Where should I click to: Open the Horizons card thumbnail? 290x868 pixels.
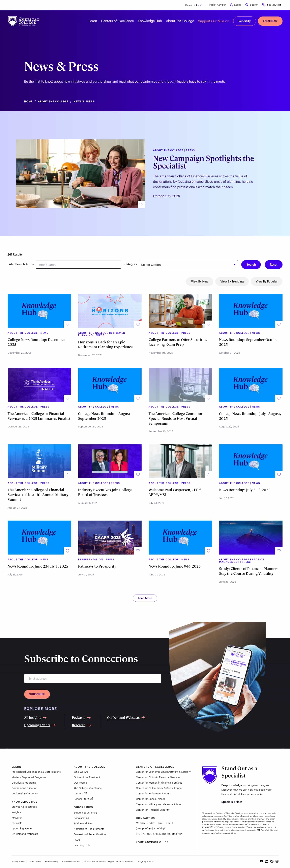[110, 311]
